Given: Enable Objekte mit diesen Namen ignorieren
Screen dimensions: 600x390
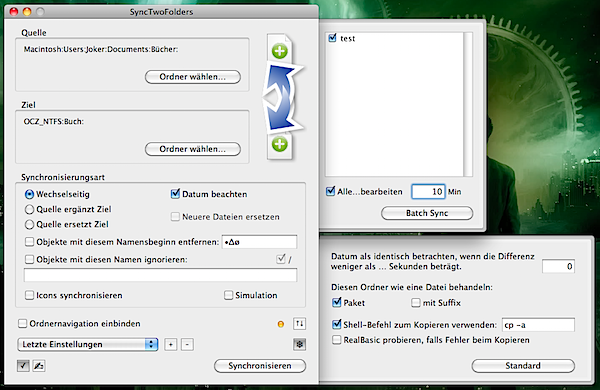Looking at the screenshot, I should (29, 259).
